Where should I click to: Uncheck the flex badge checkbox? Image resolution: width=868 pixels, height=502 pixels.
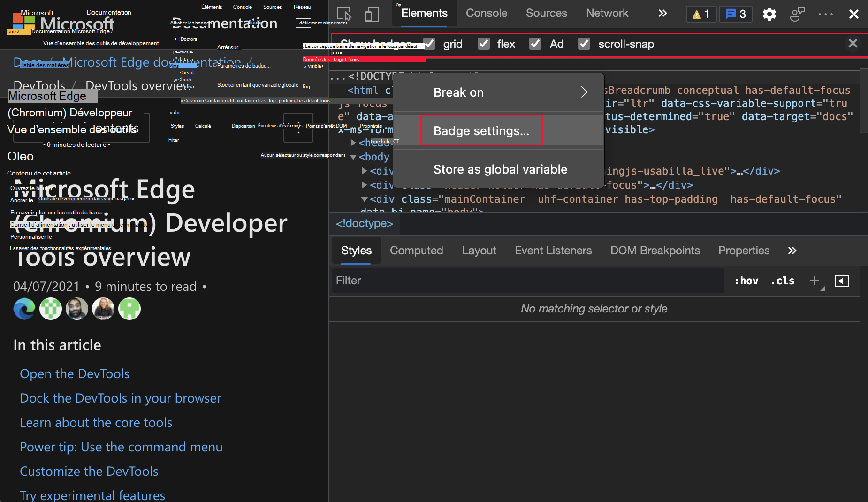[x=484, y=44]
